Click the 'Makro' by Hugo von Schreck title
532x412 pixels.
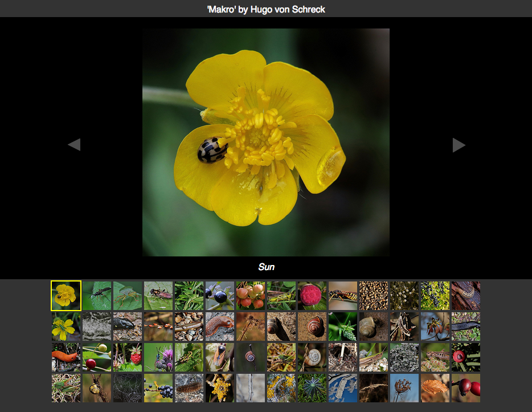(266, 9)
